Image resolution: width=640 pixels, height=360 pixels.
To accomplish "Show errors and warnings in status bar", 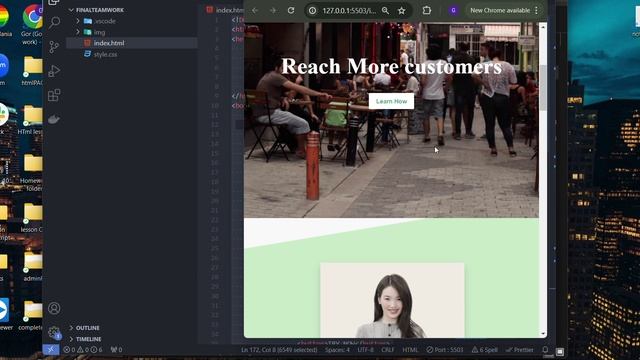I will (83, 350).
